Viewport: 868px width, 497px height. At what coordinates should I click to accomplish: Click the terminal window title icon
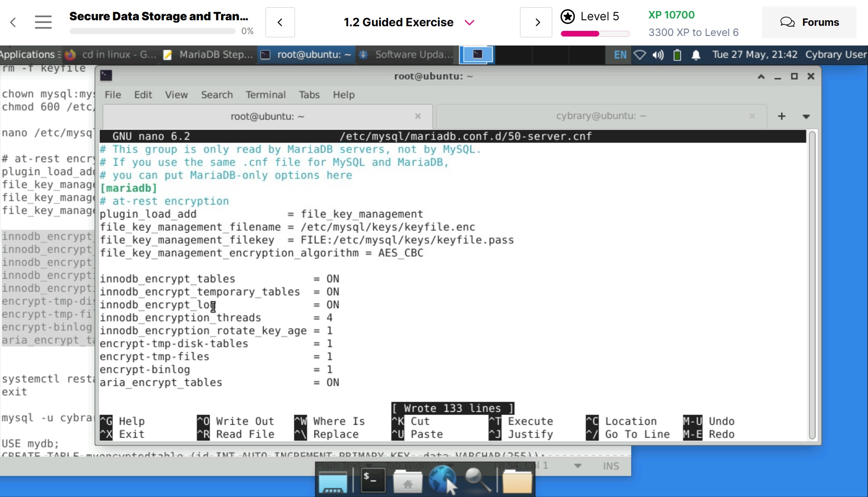[106, 76]
